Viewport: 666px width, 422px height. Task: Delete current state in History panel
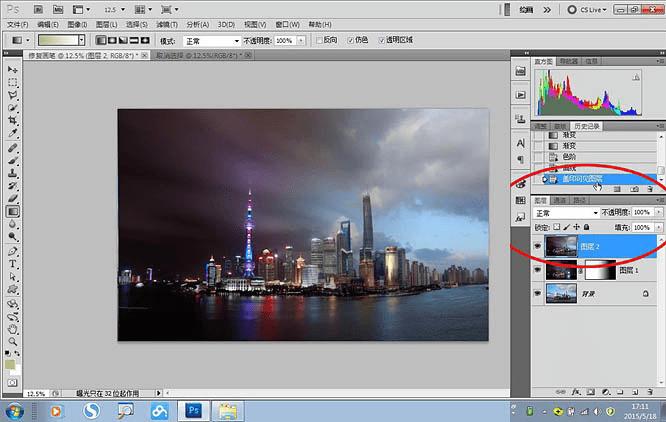[650, 189]
